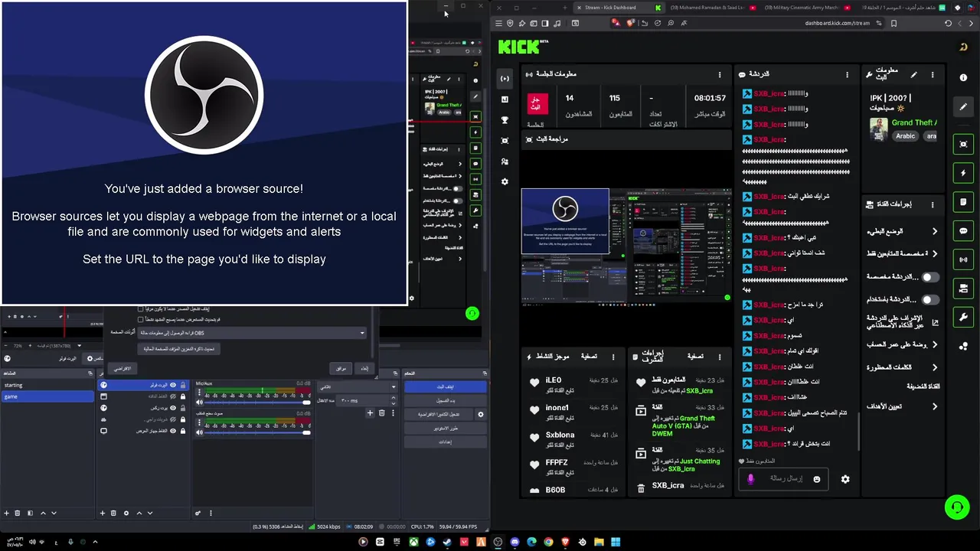Toggle visibility of بوت ركس source
This screenshot has height=551, width=980.
pyautogui.click(x=173, y=408)
